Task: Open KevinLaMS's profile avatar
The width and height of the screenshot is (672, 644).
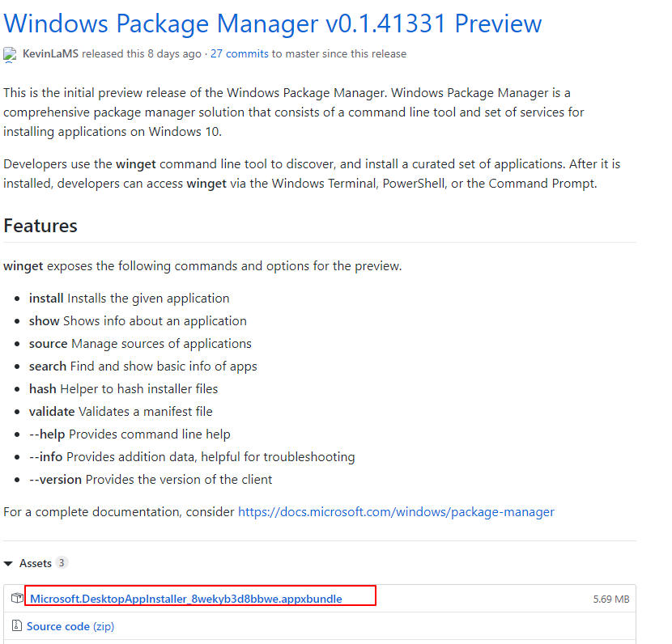Action: tap(9, 54)
